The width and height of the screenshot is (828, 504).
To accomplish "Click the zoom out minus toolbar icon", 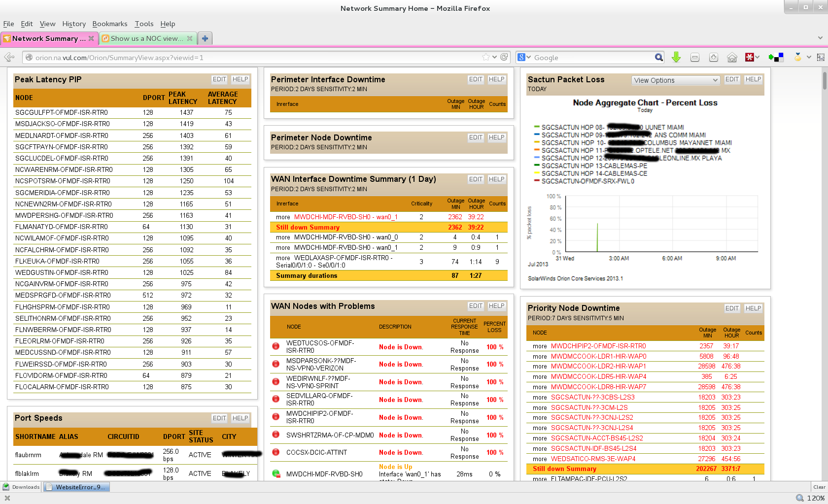I will (x=695, y=58).
